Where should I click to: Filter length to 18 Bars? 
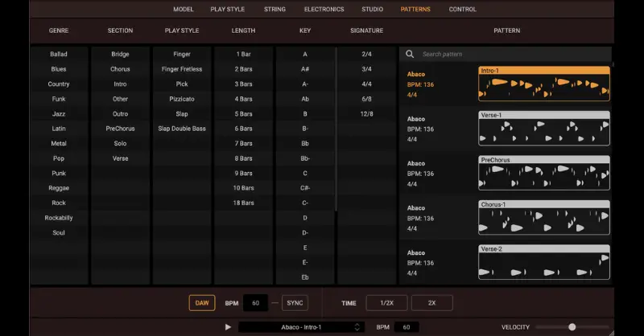point(244,203)
